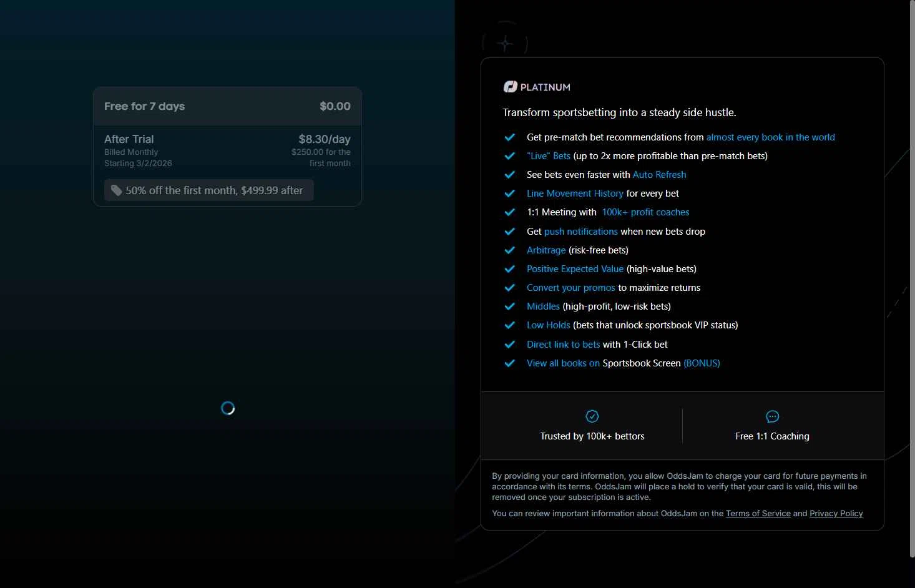Click checkmark beside Positive Expected Value
Viewport: 915px width, 588px height.
[510, 269]
